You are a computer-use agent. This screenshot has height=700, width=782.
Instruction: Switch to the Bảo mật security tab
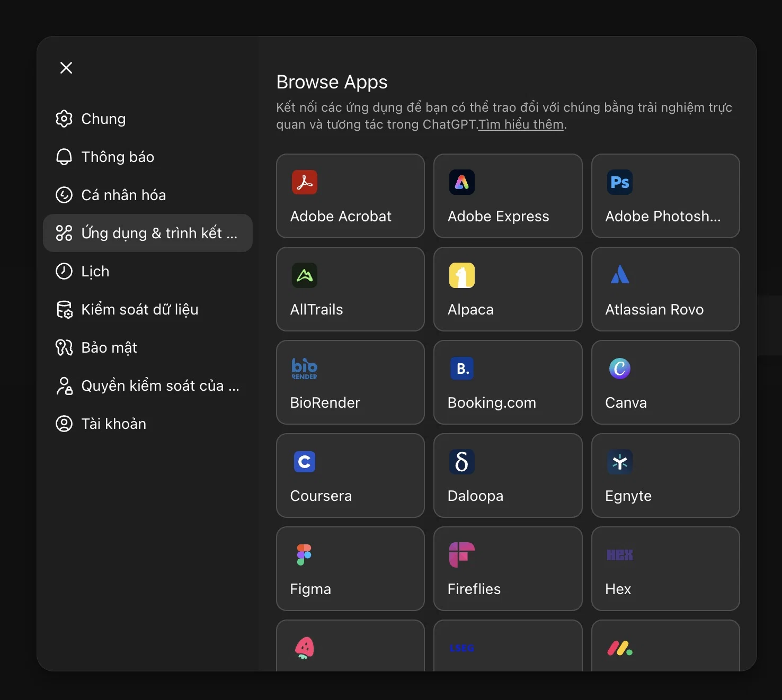click(x=148, y=347)
